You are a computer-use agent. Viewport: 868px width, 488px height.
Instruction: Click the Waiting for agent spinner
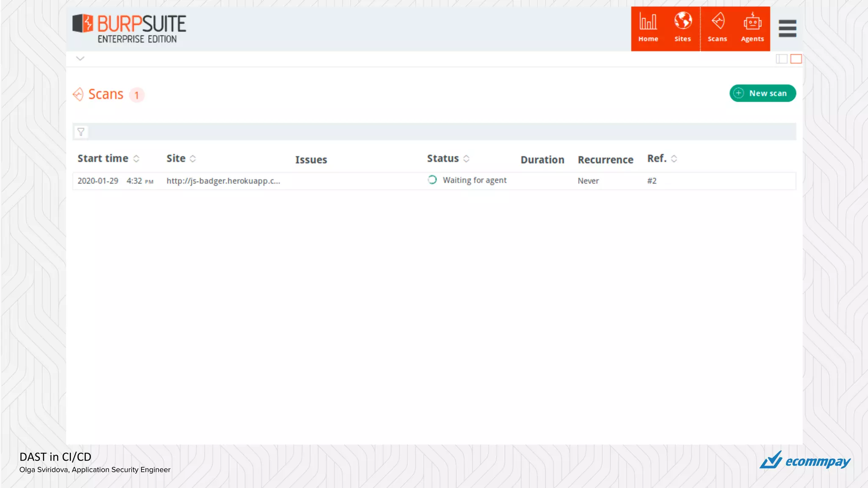coord(432,180)
